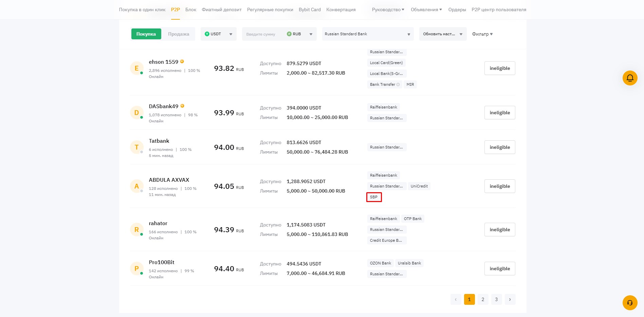
Task: Open the RUB currency dropdown arrow
Action: pyautogui.click(x=311, y=34)
